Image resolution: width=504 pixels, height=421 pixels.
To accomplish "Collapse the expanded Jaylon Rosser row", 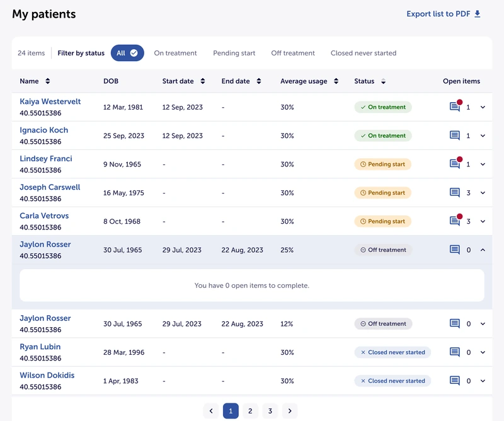I will (483, 250).
